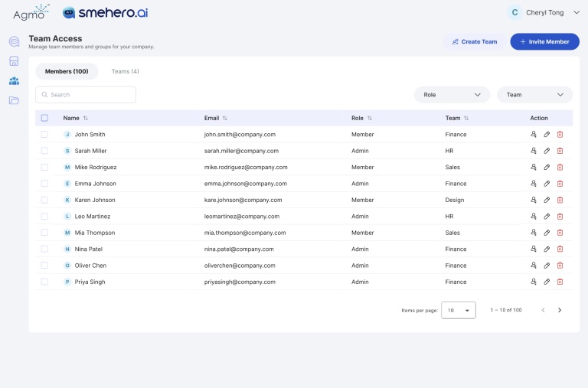
Task: Click the member search field
Action: [x=86, y=95]
